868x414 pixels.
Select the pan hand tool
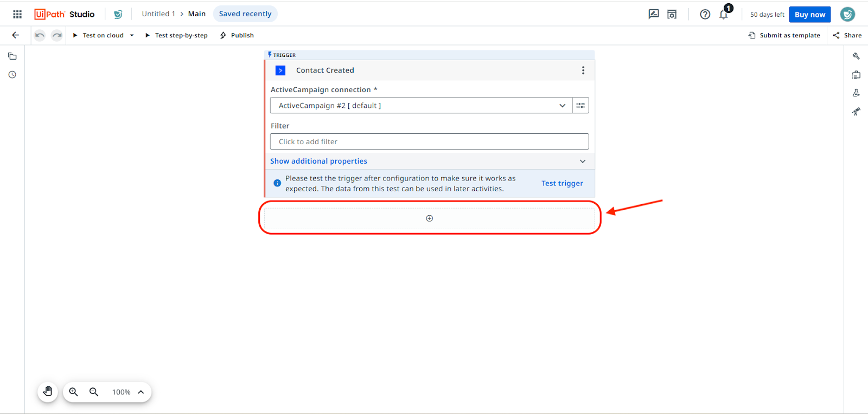48,392
